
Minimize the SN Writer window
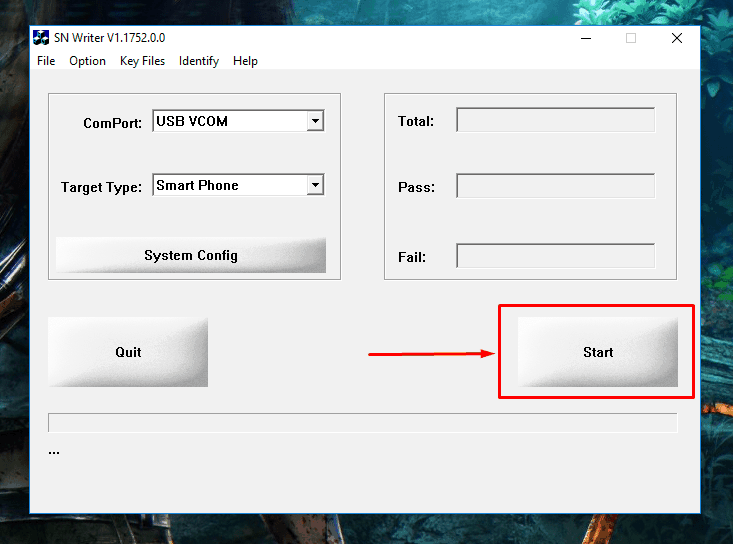(x=586, y=38)
